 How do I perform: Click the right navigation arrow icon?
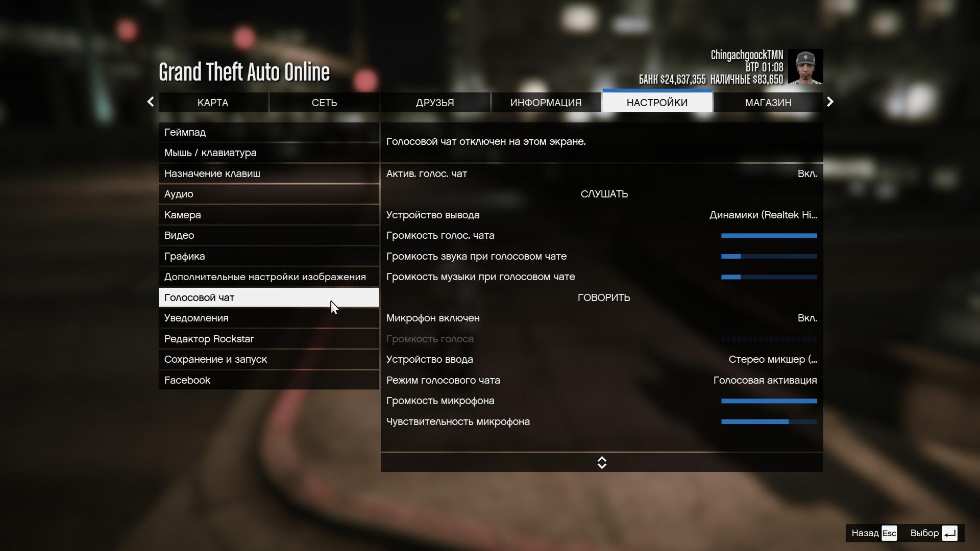[830, 102]
